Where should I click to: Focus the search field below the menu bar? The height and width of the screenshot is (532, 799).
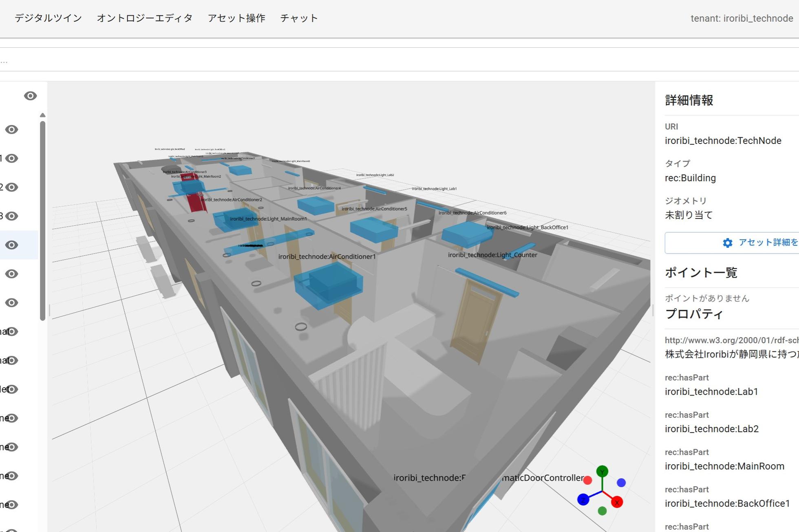[x=399, y=60]
